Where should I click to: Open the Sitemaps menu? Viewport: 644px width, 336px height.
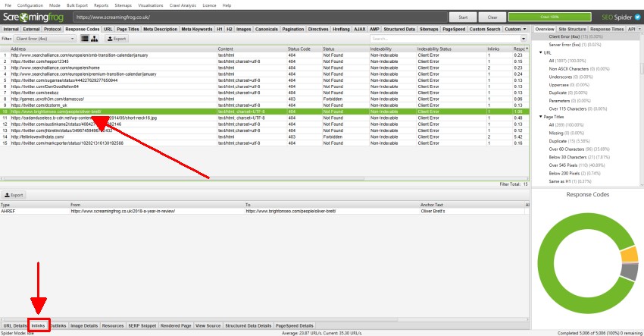pos(123,5)
